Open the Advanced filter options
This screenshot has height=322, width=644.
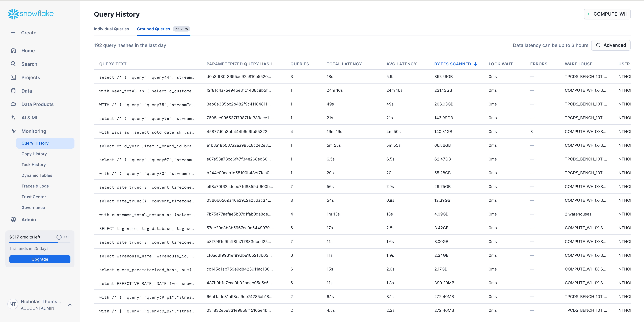click(x=611, y=45)
